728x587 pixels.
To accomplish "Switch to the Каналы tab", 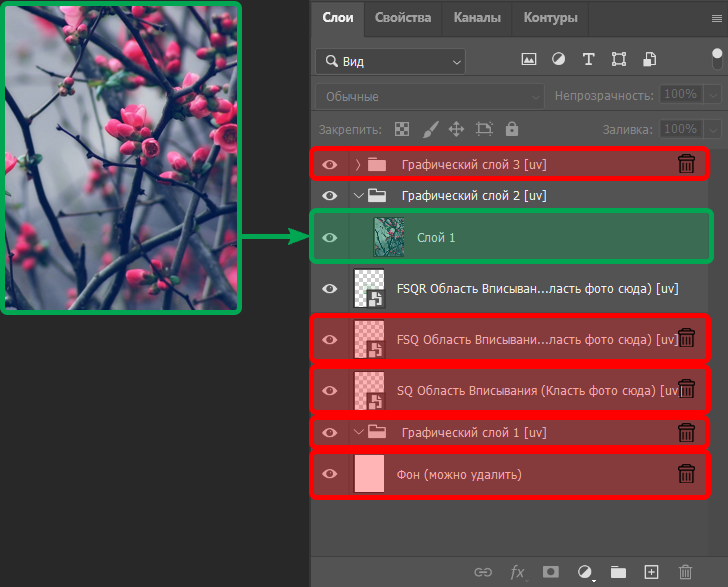I will [477, 18].
